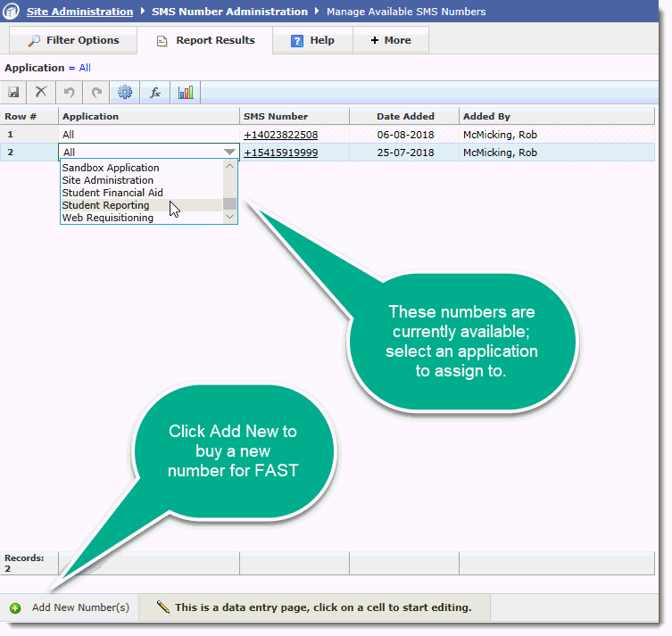Click Add New Number(s) button

click(x=71, y=607)
